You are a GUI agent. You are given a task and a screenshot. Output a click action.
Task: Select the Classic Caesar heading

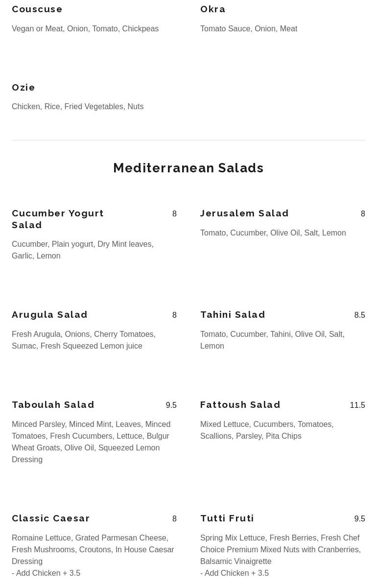[51, 518]
